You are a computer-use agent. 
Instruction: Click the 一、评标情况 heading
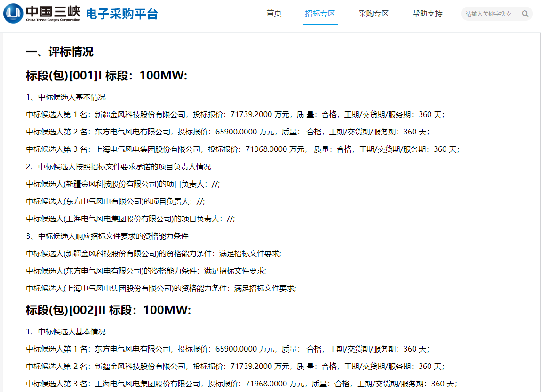click(60, 52)
